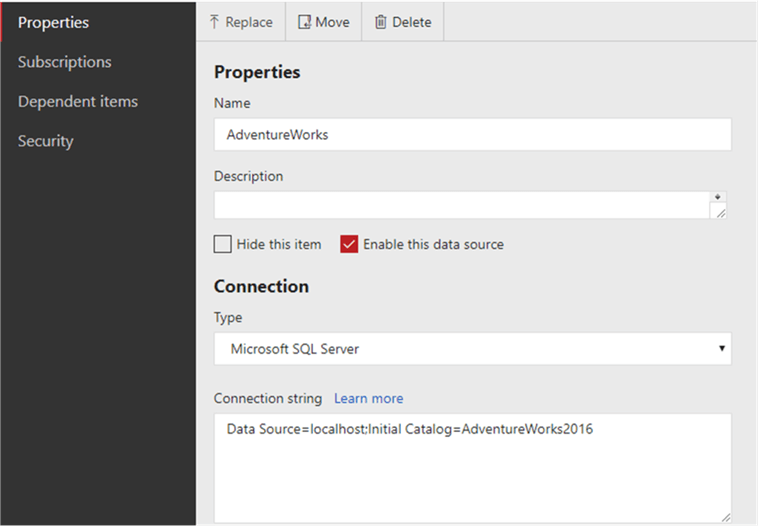Open the Subscriptions section
758x526 pixels.
65,62
